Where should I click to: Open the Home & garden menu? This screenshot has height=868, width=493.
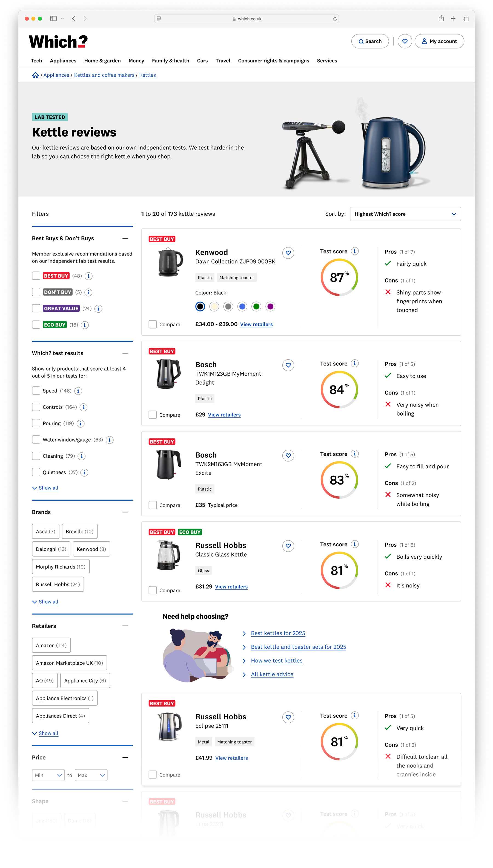pyautogui.click(x=102, y=60)
